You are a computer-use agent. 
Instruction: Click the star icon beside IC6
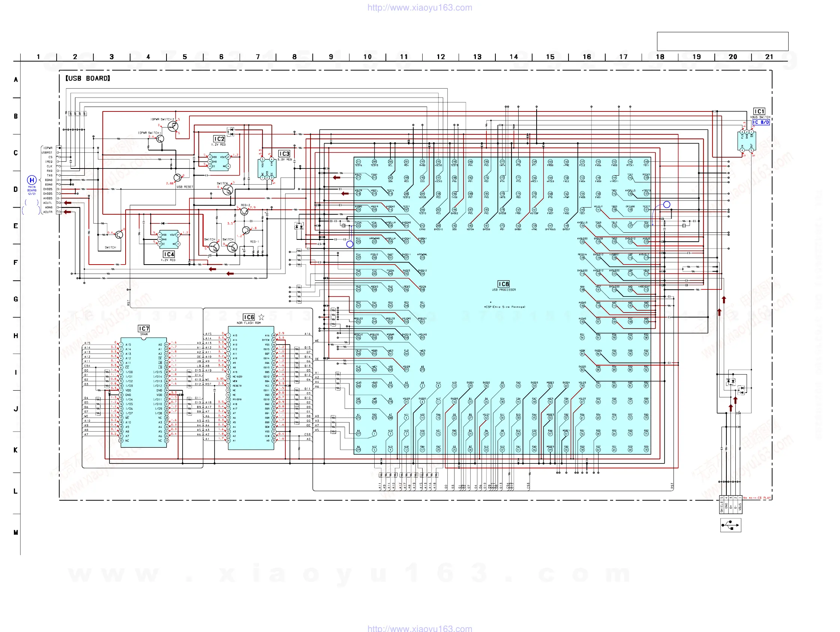(x=261, y=317)
